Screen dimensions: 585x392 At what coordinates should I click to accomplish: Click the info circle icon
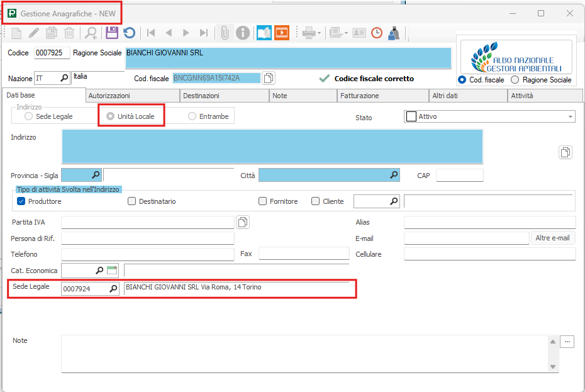[x=243, y=33]
